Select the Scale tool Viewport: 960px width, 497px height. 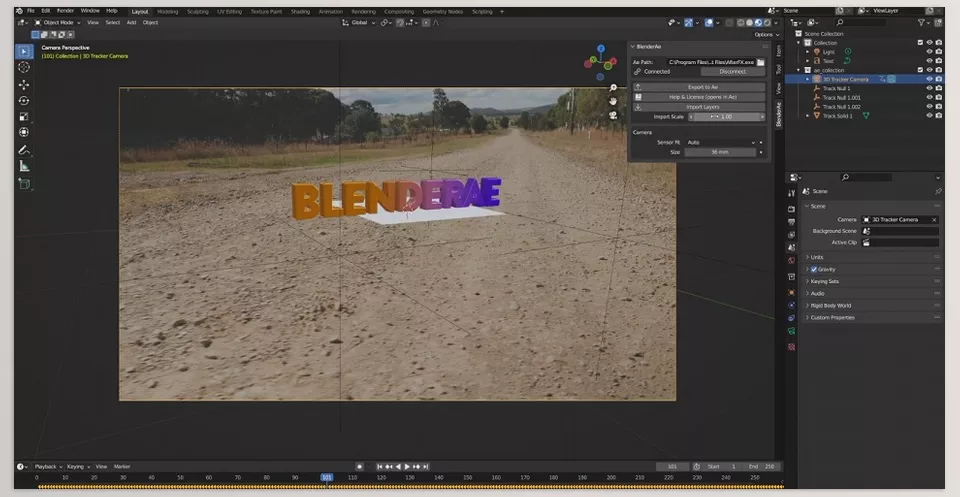pos(24,117)
